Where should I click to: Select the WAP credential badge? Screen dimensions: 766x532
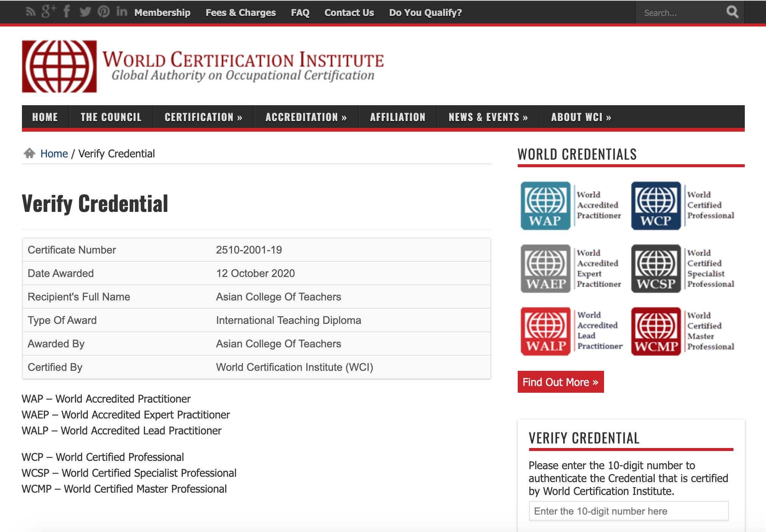[545, 206]
